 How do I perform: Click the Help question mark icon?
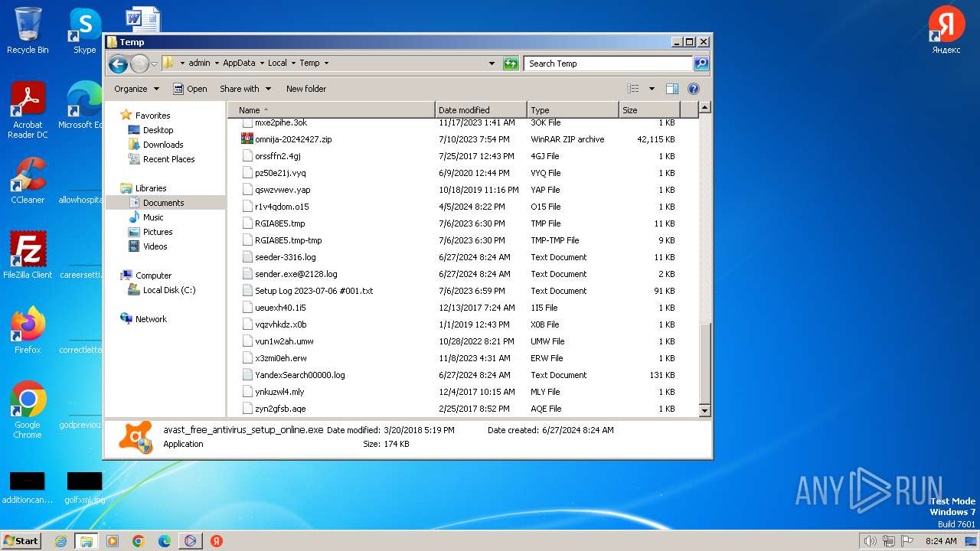694,89
